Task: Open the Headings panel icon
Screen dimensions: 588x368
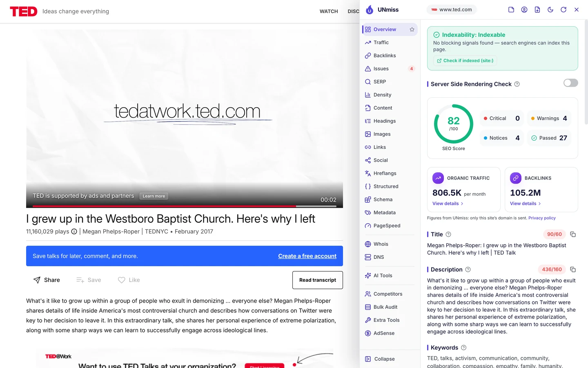Action: [368, 121]
